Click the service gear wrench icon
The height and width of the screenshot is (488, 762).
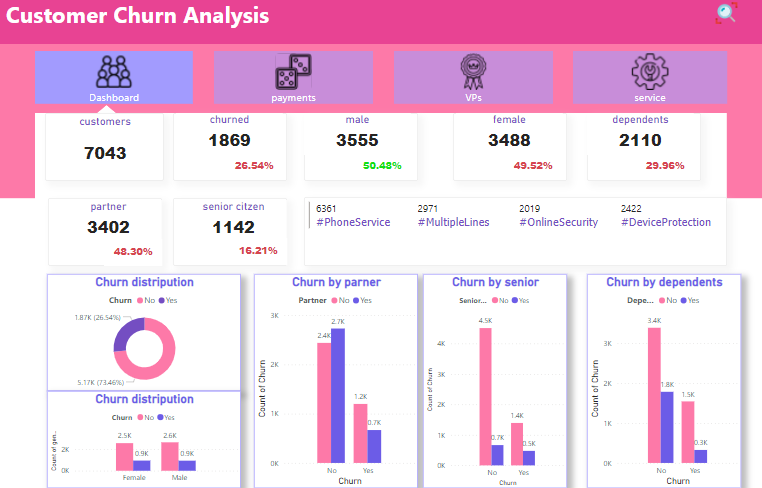click(x=649, y=72)
